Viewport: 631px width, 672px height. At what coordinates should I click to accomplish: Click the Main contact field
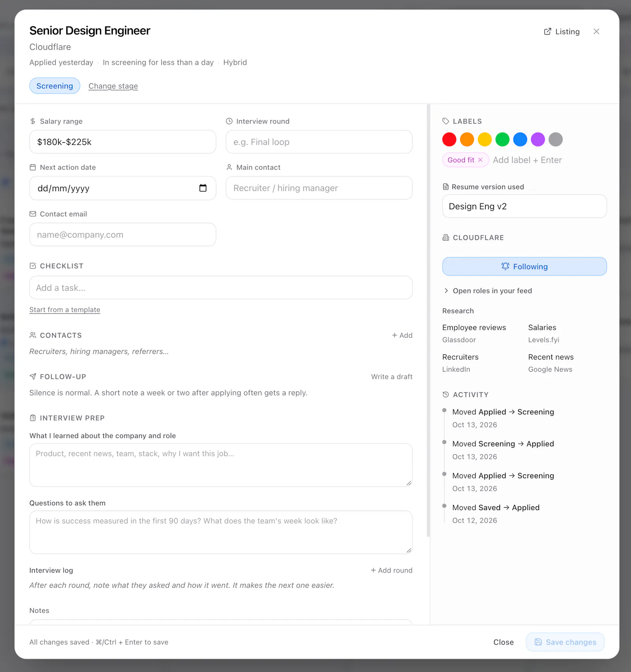(x=319, y=188)
